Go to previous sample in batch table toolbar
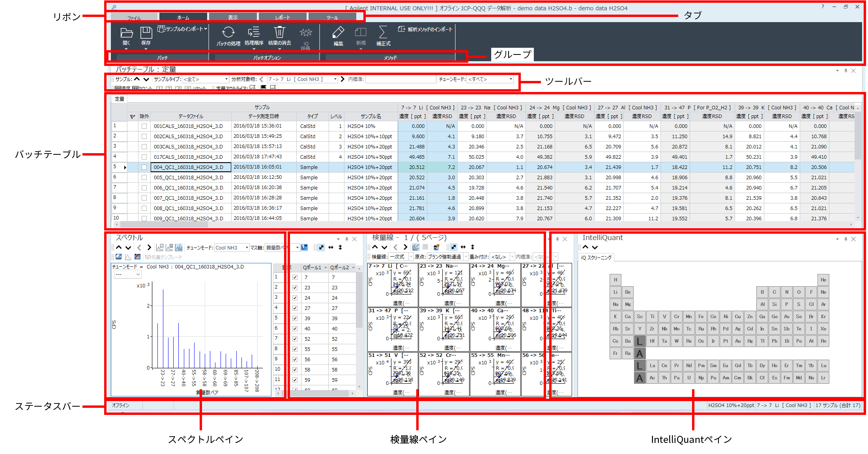 coord(137,79)
